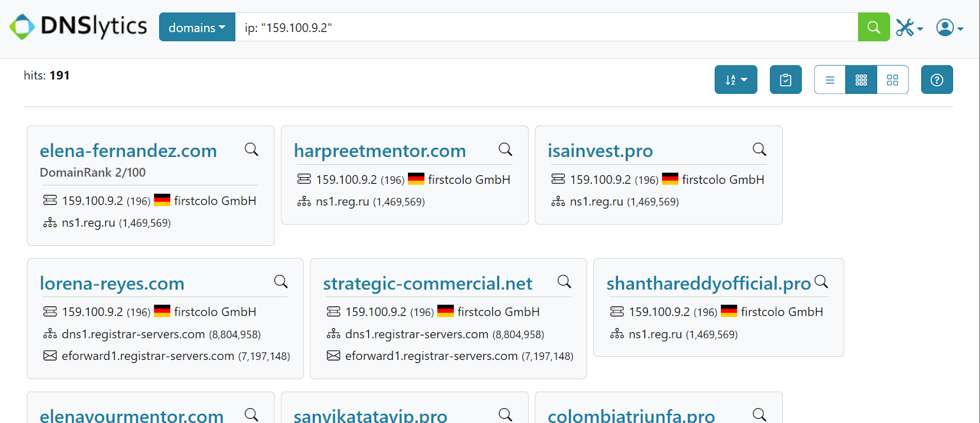Click magnifier icon on sanvikatatavip.pro card
The height and width of the screenshot is (423, 980).
pos(505,414)
